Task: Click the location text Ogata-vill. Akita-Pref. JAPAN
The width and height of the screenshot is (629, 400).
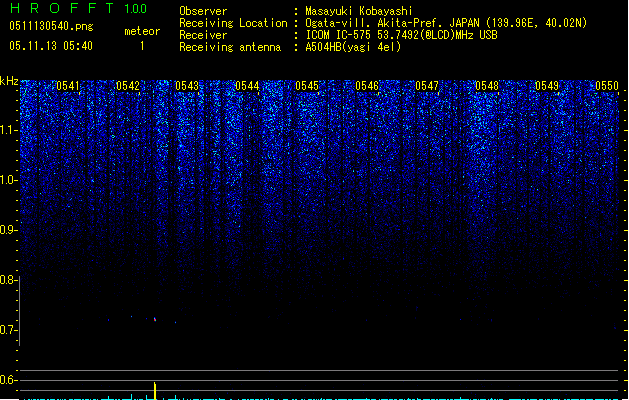Action: pyautogui.click(x=392, y=23)
